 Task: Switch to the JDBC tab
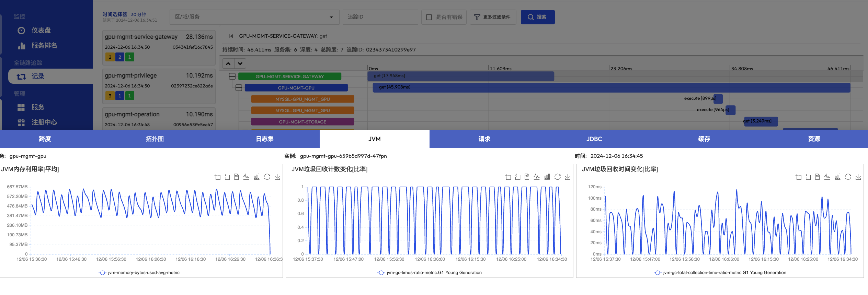click(x=594, y=139)
